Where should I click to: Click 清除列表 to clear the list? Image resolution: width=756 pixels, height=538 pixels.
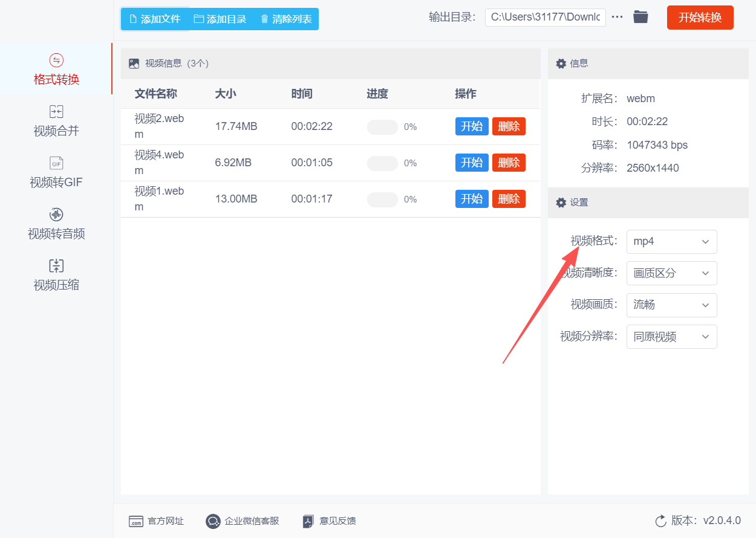coord(286,19)
